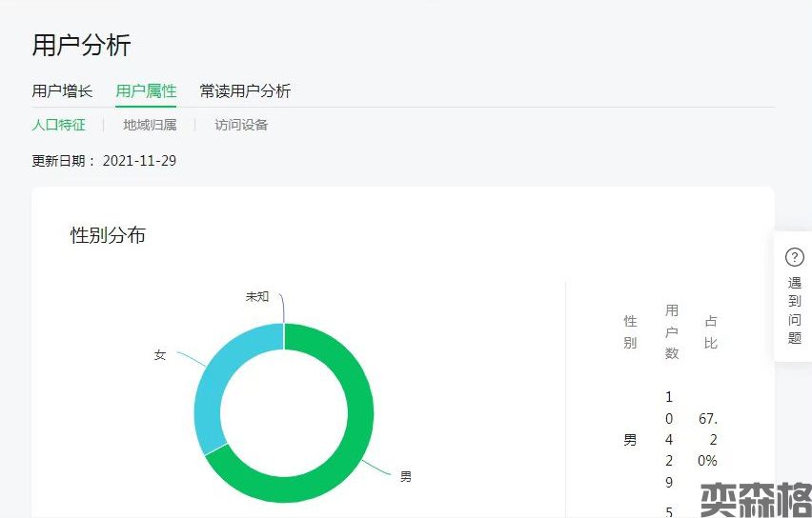Click the 更新日期 2021-11-29 text
The width and height of the screenshot is (812, 518).
tap(104, 161)
